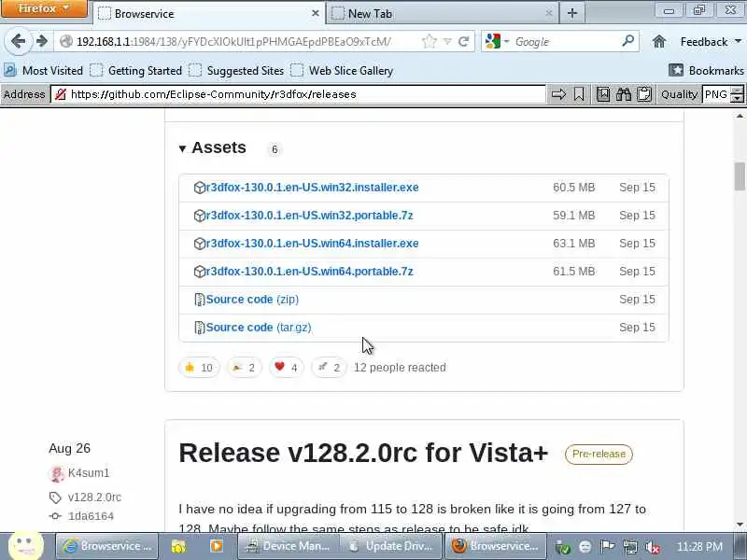This screenshot has height=560, width=747.
Task: Click Browservice Go arrow button
Action: tap(558, 94)
